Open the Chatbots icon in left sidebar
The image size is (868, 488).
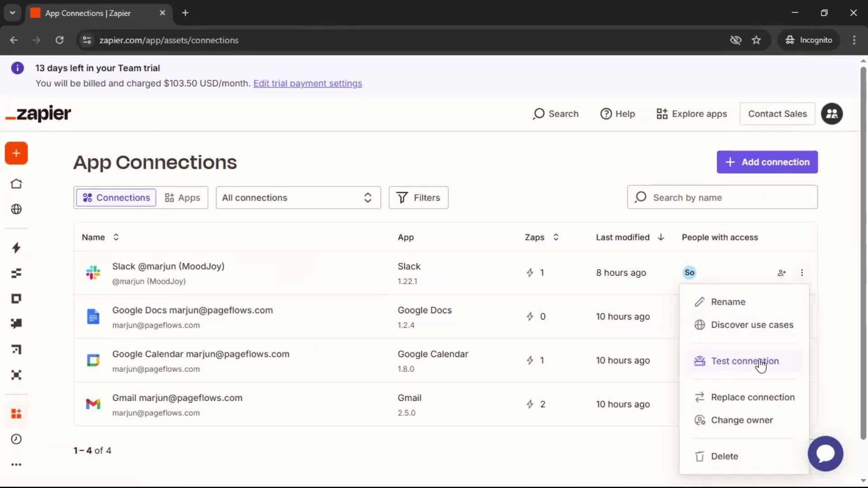pos(16,324)
